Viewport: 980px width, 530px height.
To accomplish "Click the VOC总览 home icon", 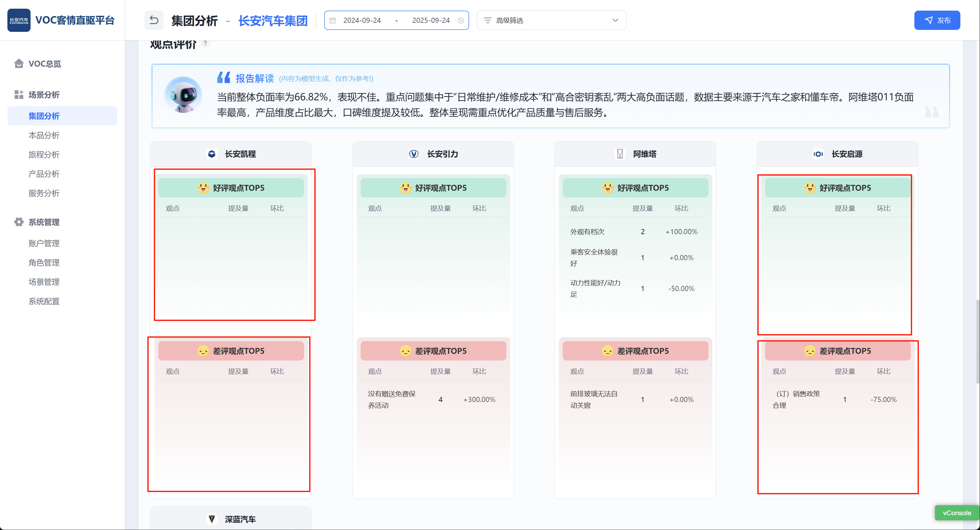I will point(19,63).
